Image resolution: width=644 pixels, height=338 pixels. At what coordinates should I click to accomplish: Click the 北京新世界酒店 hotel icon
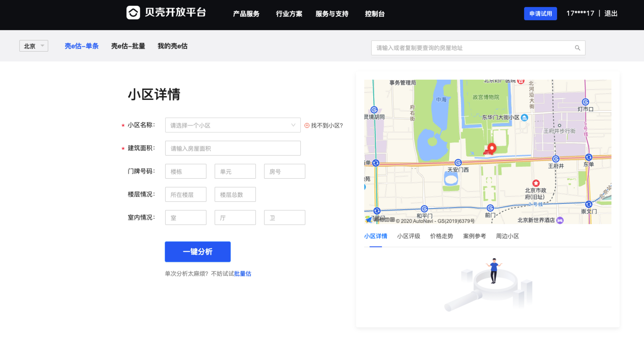tap(560, 220)
